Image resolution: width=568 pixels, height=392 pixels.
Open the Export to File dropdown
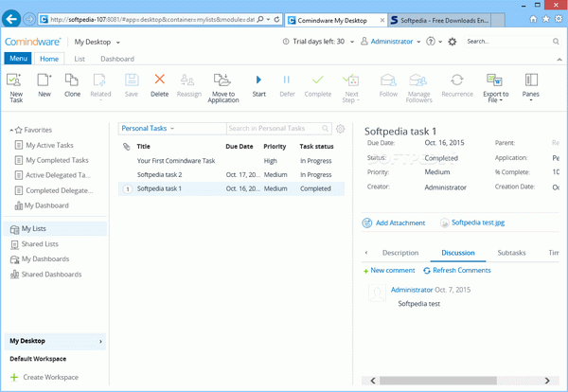coord(495,88)
